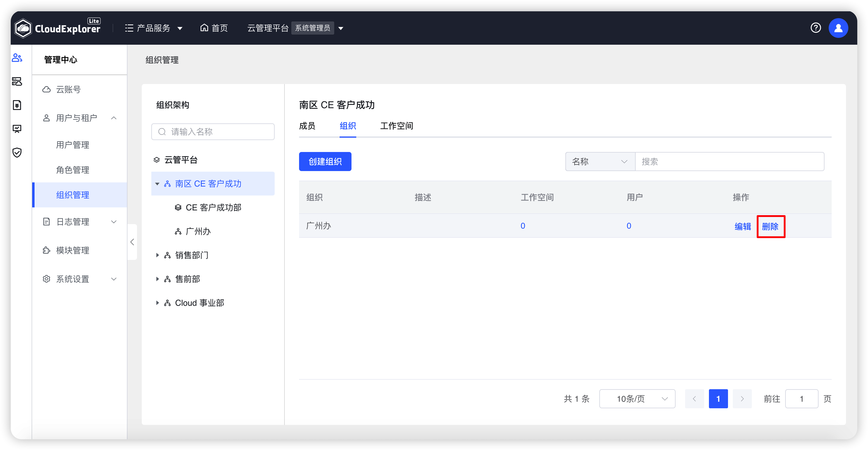Collapse sidebar with the left arrow handle
868x450 pixels.
pos(132,242)
